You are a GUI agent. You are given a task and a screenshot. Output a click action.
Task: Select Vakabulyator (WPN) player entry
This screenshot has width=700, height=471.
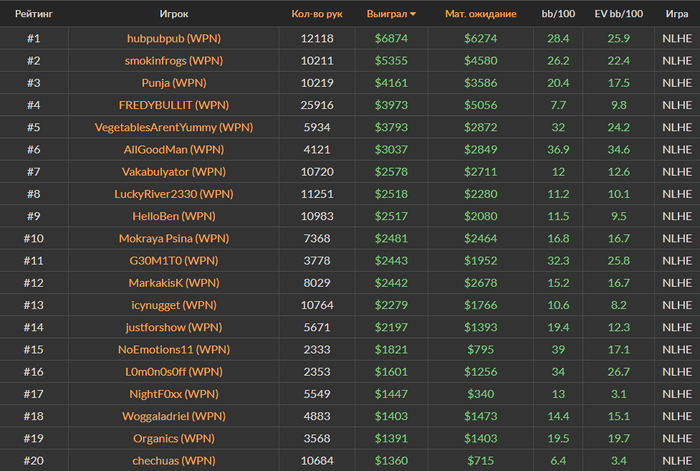[x=174, y=172]
